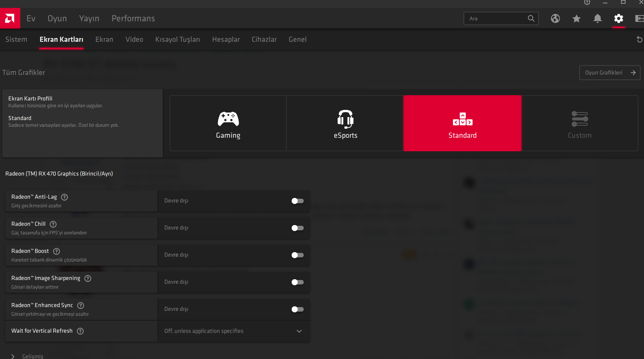Select the eSports profile card
The height and width of the screenshot is (359, 644).
pyautogui.click(x=345, y=123)
